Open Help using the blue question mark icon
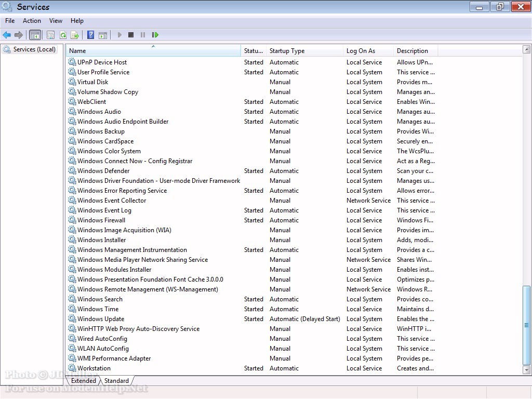532x399 pixels. [90, 35]
